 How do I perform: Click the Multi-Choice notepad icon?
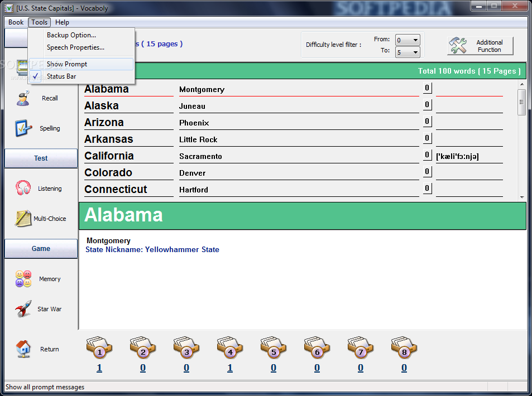[x=23, y=218]
